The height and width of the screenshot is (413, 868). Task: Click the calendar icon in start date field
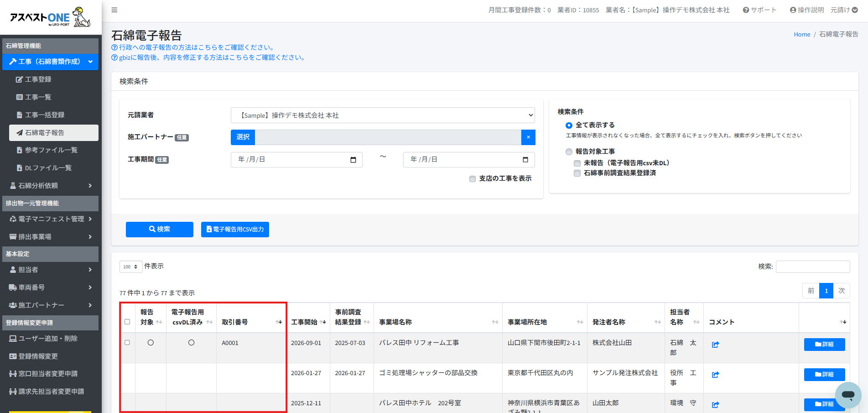[353, 160]
